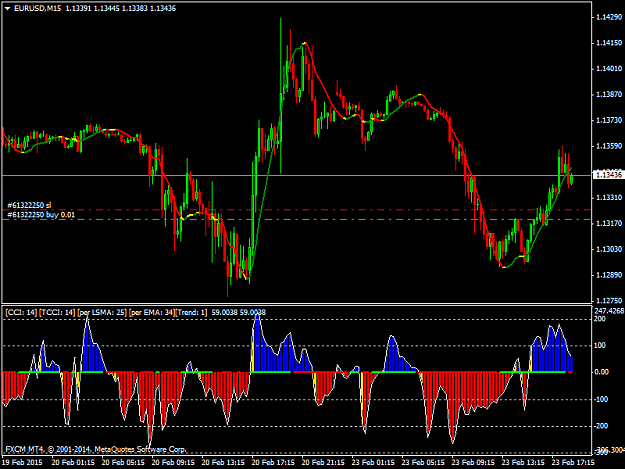Click the 19 Feb 2015 time label
This screenshot has width=625, height=469.
coord(22,463)
